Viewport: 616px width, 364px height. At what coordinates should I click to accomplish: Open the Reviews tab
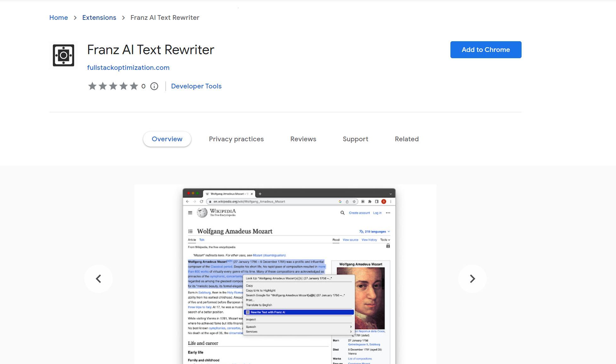[x=303, y=139]
